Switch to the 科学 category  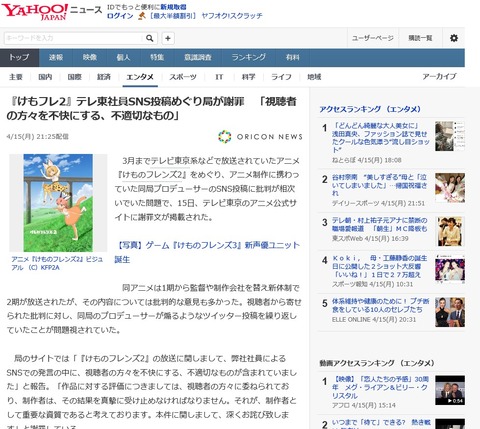pos(249,77)
